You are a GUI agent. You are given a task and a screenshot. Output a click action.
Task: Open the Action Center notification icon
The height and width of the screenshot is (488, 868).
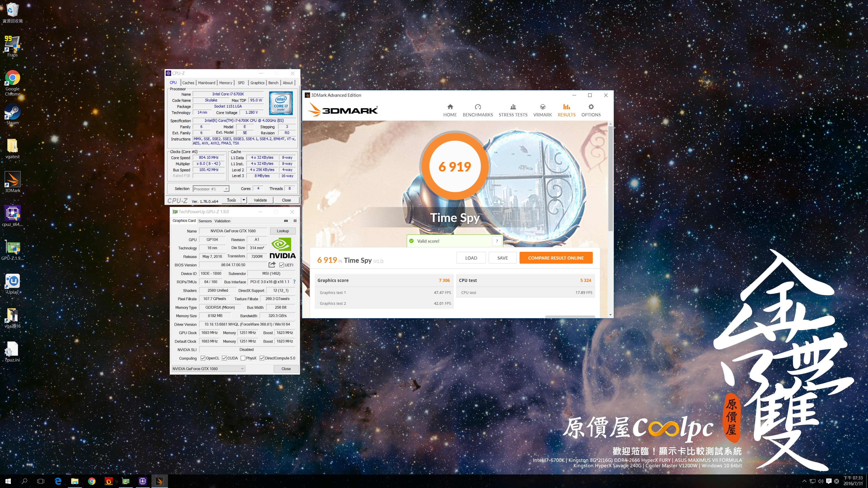(x=829, y=481)
